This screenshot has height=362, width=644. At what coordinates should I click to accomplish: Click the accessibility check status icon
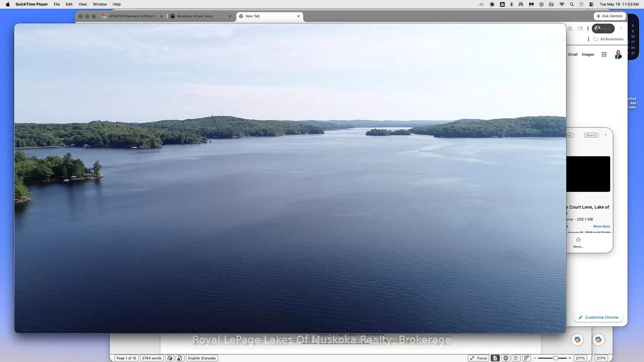click(180, 358)
